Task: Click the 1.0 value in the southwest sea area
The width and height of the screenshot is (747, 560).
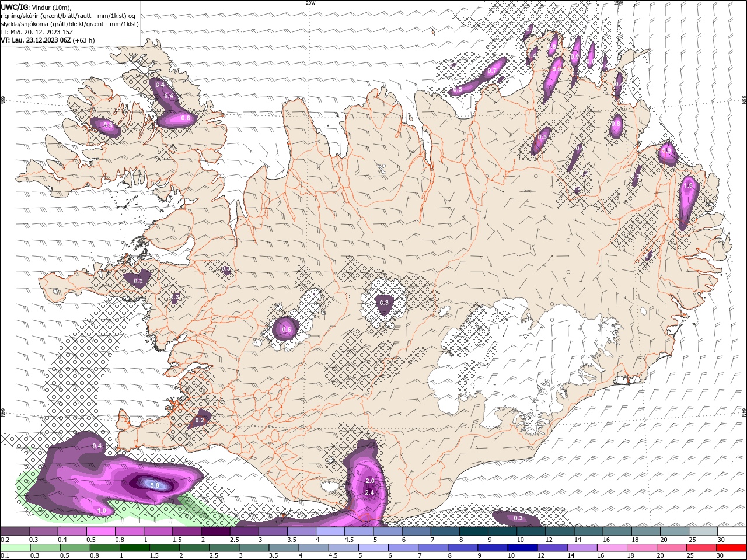Action: [x=102, y=510]
